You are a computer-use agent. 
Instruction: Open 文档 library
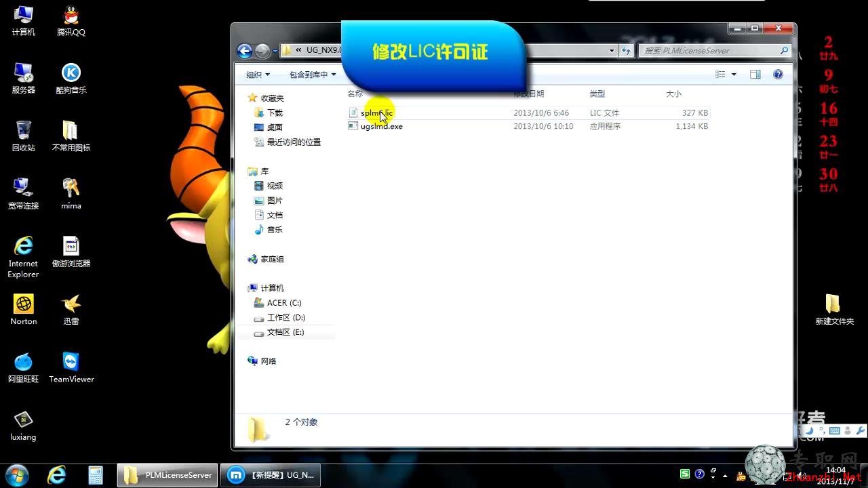(x=275, y=215)
